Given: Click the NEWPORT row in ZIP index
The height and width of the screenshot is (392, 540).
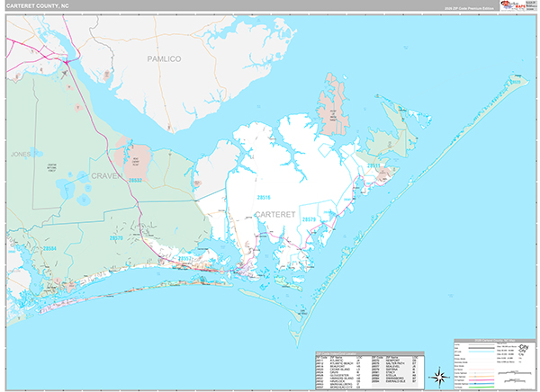Looking at the screenshot, I should [x=395, y=361].
